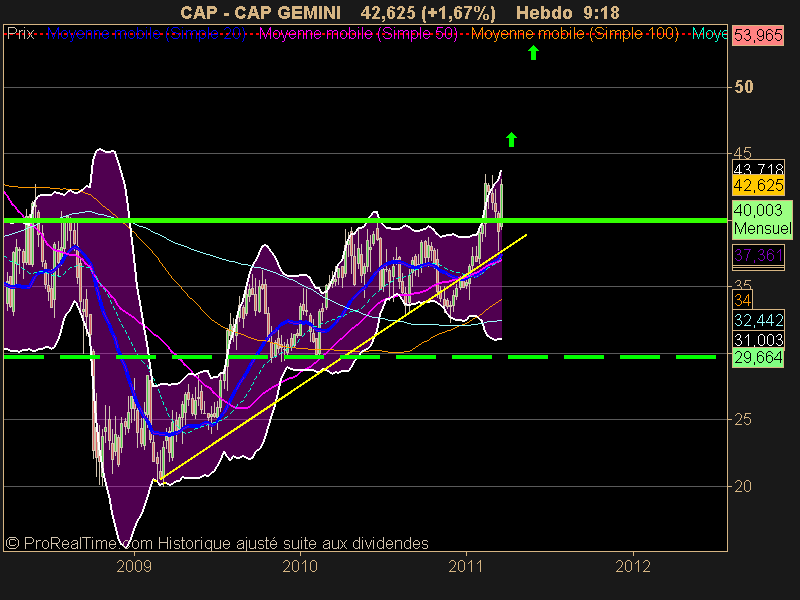Click the 43,718 price label
Screen dimensions: 800x600
[758, 168]
